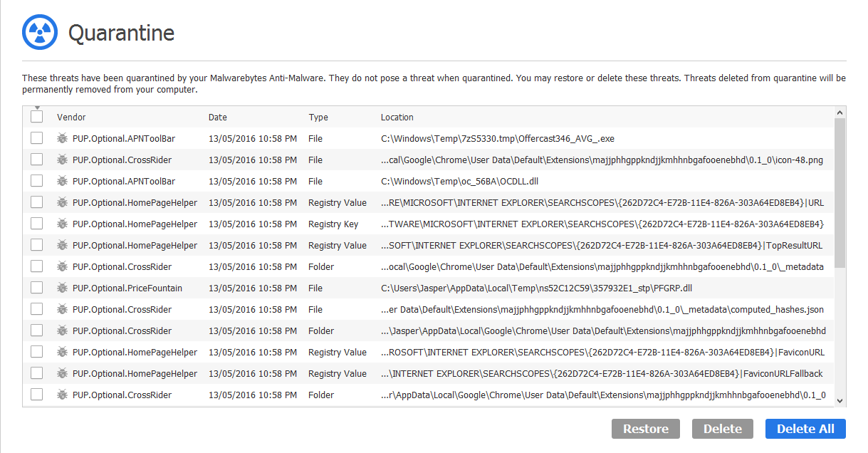Check the box for Offercast346_AVG_.exe

[37, 138]
